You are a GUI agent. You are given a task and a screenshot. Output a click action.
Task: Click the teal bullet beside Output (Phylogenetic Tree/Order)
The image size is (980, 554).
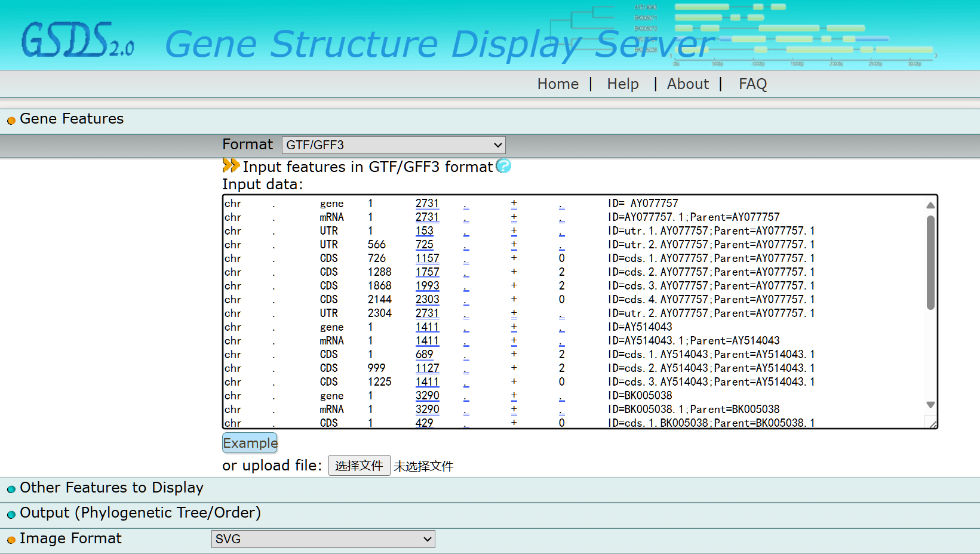pos(11,515)
